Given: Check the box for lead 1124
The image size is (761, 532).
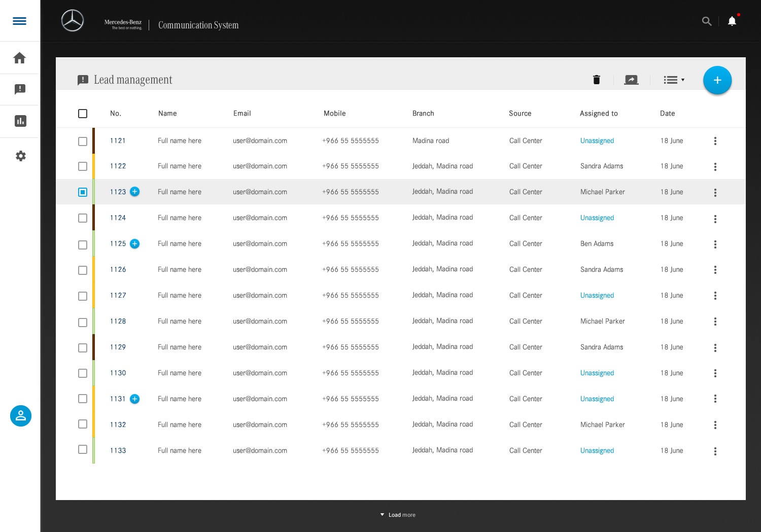Looking at the screenshot, I should [83, 218].
